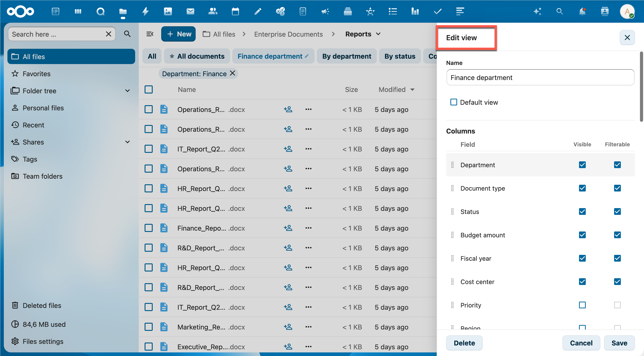Open the Announcements megaphone icon
Viewport: 644px width, 356px height.
(325, 11)
